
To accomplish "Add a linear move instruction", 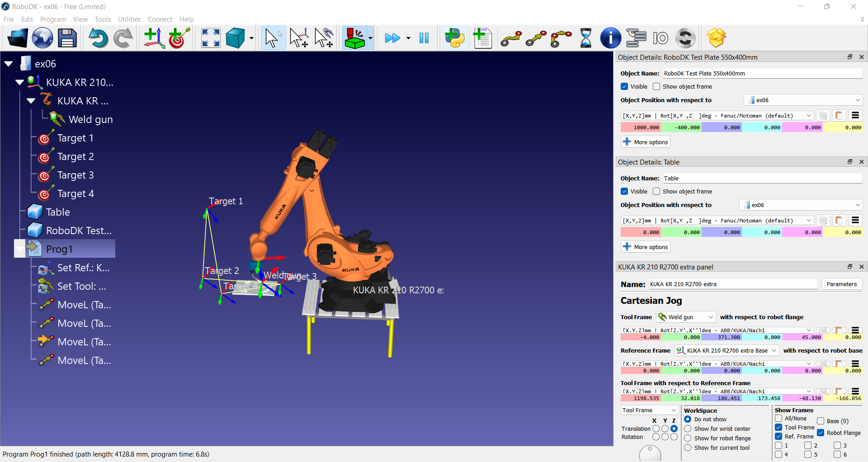I will (x=536, y=39).
